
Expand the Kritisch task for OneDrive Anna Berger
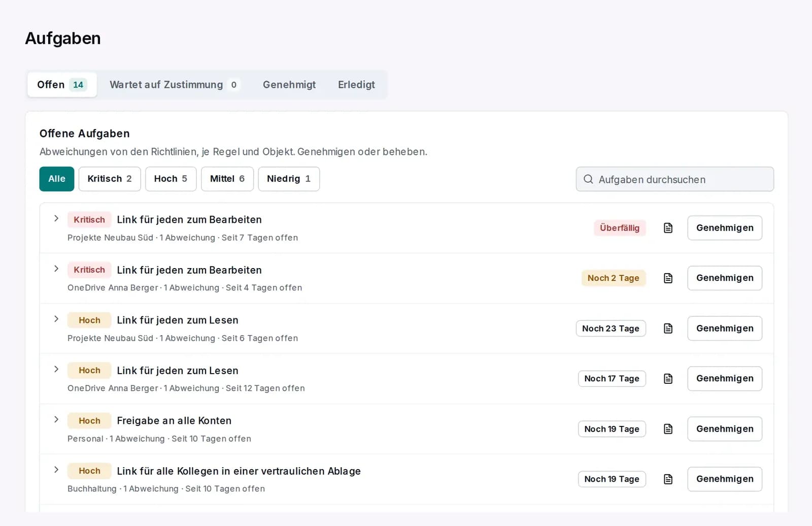pos(56,269)
